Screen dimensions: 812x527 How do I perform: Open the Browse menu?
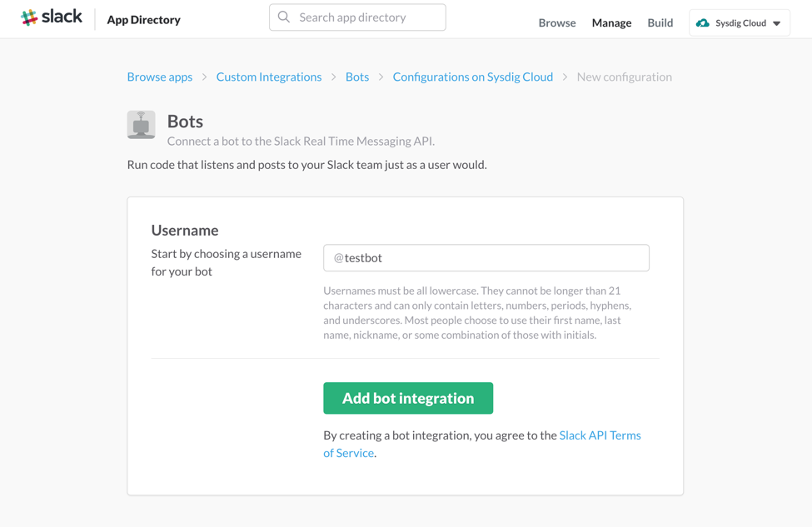[556, 22]
